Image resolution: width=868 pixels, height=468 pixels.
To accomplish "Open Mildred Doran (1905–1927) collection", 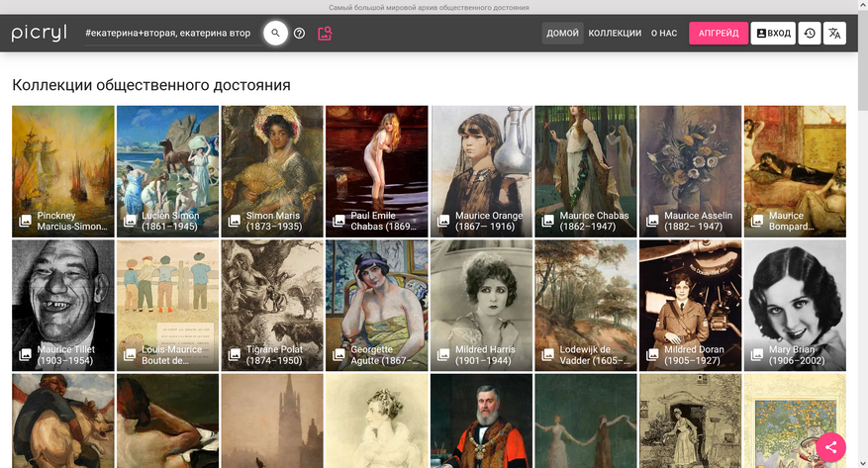I will (x=690, y=306).
